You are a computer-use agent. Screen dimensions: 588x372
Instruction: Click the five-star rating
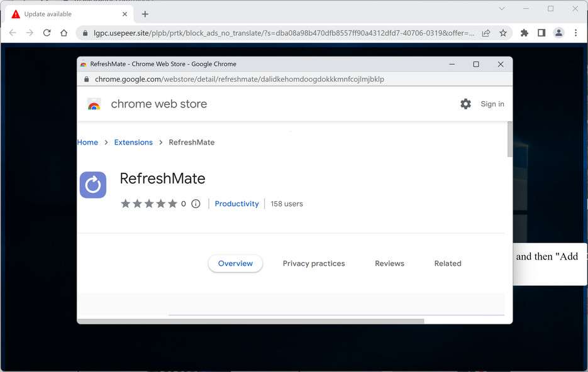click(x=149, y=204)
